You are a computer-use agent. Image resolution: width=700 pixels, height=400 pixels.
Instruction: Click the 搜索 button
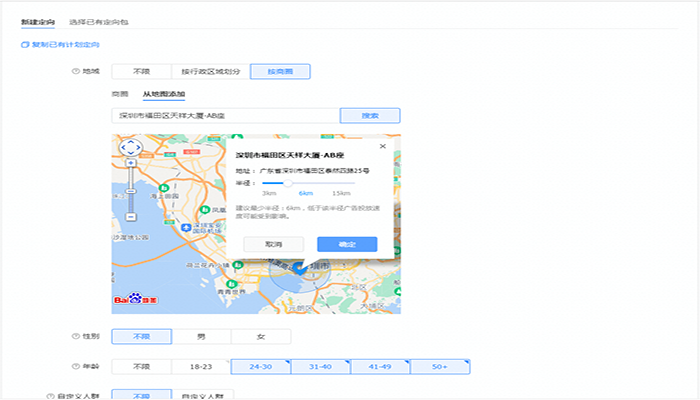tap(369, 116)
